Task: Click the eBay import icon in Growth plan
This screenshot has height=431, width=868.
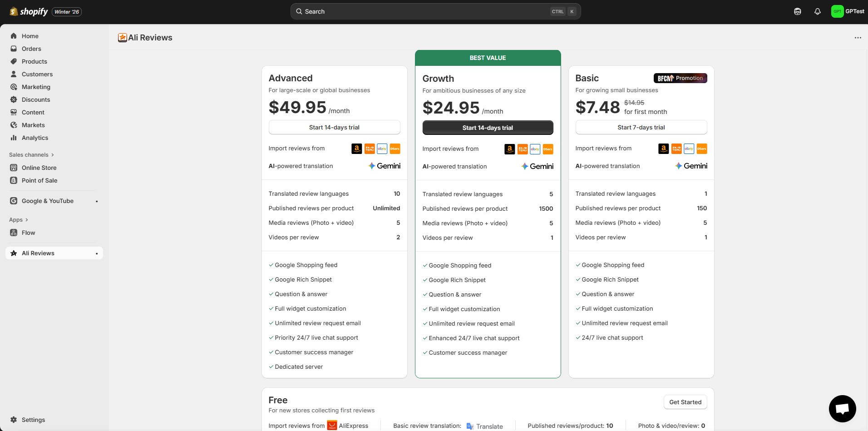Action: coord(535,149)
